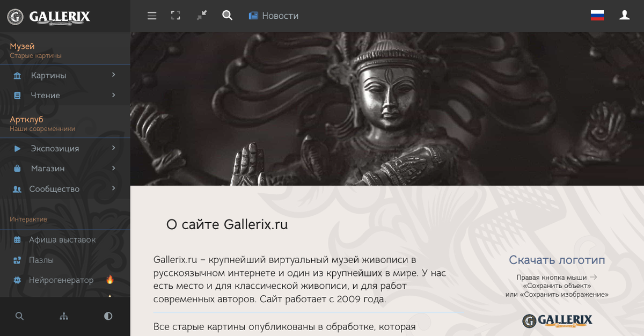Enter fullscreen mode via expand icon
This screenshot has height=336, width=644.
point(175,16)
